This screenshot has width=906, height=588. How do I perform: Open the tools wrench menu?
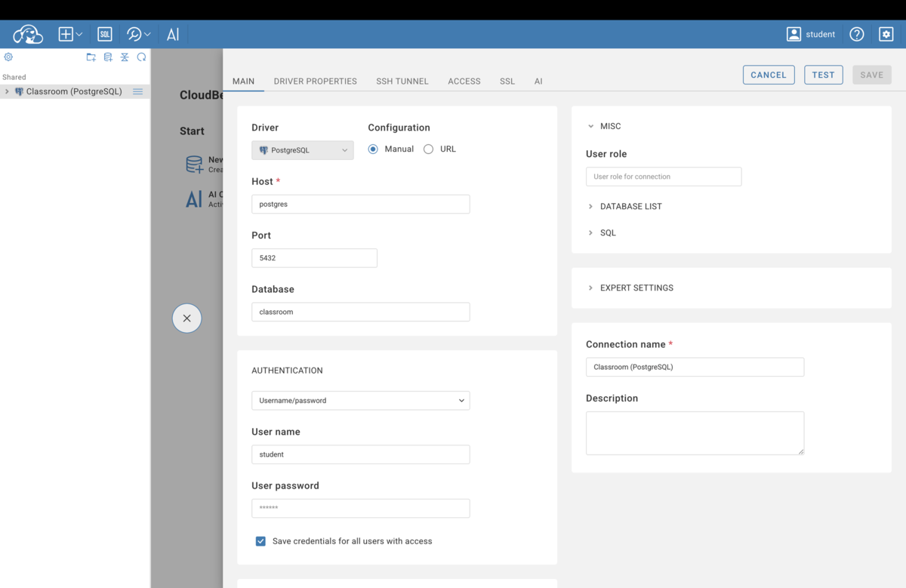click(x=138, y=34)
